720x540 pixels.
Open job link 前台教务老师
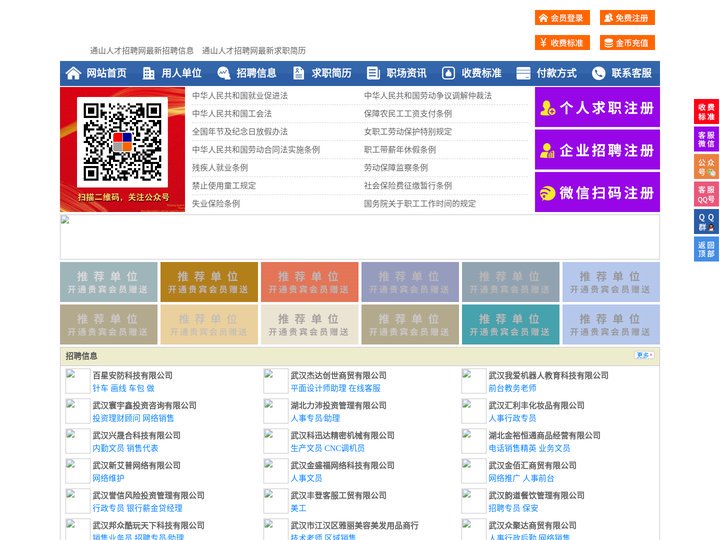pyautogui.click(x=512, y=388)
